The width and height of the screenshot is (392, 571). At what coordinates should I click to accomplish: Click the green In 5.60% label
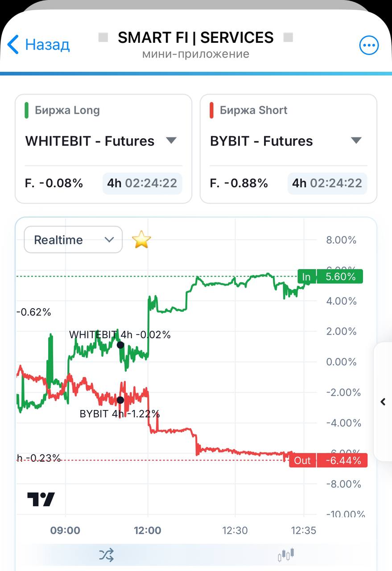[x=330, y=277]
